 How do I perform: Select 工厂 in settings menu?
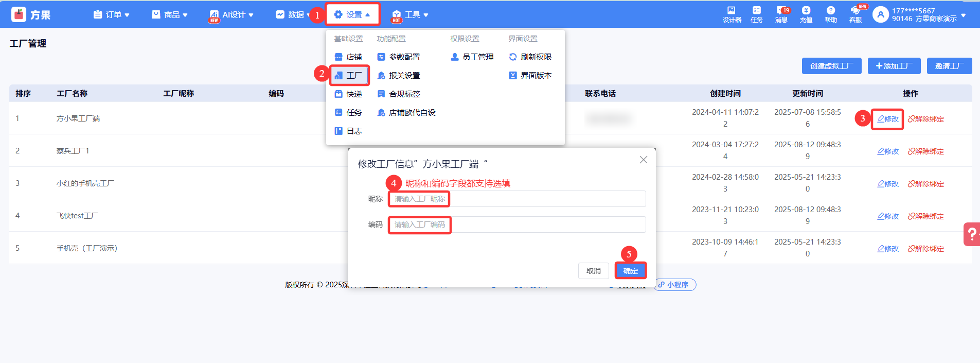click(x=349, y=76)
